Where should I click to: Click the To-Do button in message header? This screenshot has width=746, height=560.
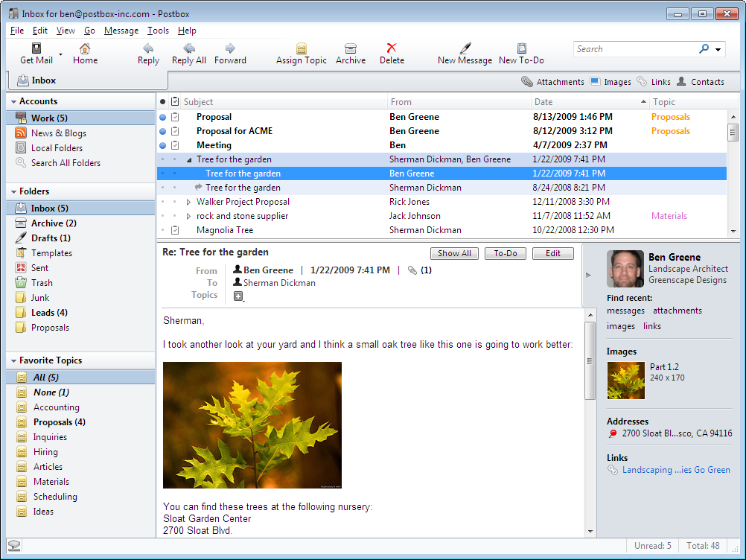[506, 254]
